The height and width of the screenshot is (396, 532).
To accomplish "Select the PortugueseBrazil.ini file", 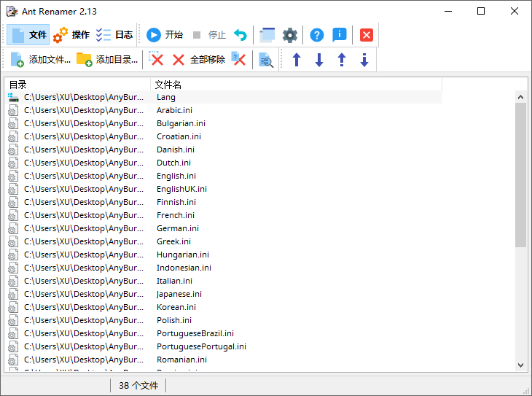I will pyautogui.click(x=224, y=333).
